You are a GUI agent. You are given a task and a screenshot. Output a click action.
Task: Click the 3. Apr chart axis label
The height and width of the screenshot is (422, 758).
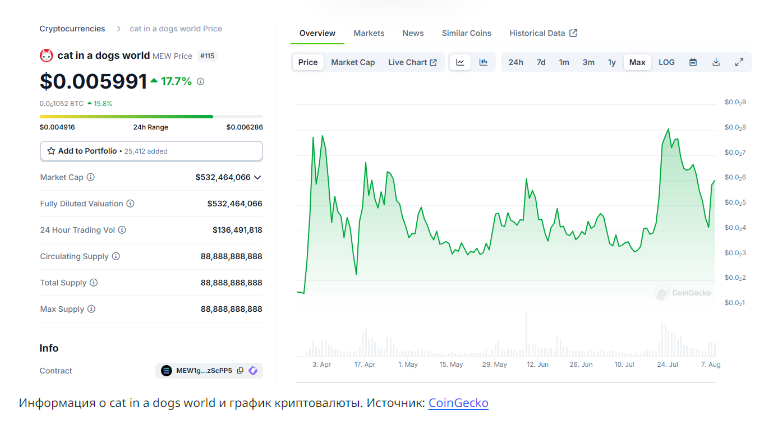click(321, 364)
